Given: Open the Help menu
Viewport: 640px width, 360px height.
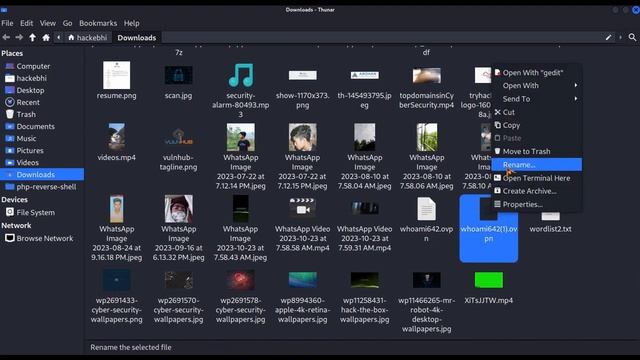Looking at the screenshot, I should pos(131,23).
